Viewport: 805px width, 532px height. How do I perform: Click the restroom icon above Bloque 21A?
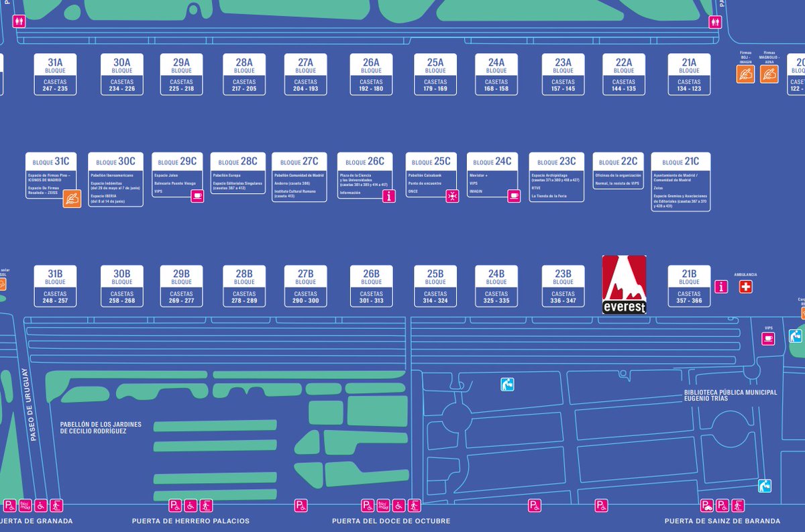tap(716, 21)
